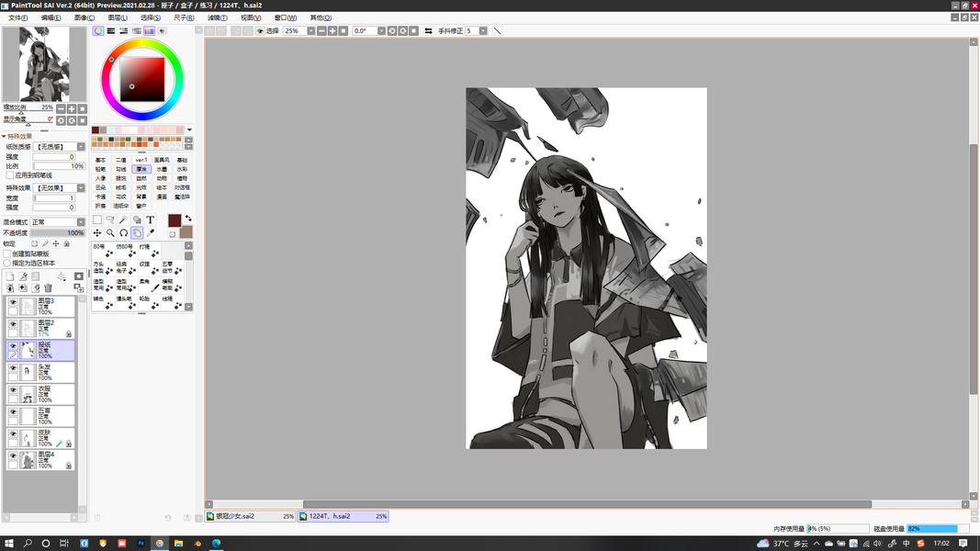This screenshot has width=980, height=551.
Task: Show the RGB slider panel
Action: point(110,30)
